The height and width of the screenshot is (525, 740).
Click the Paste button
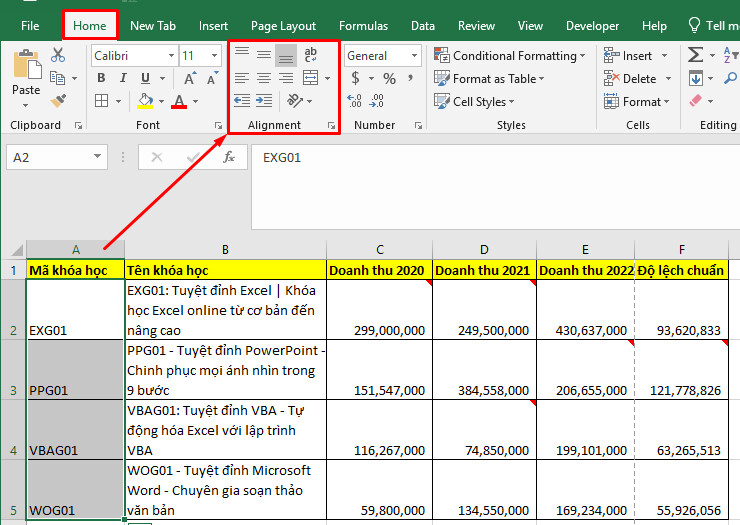(26, 78)
